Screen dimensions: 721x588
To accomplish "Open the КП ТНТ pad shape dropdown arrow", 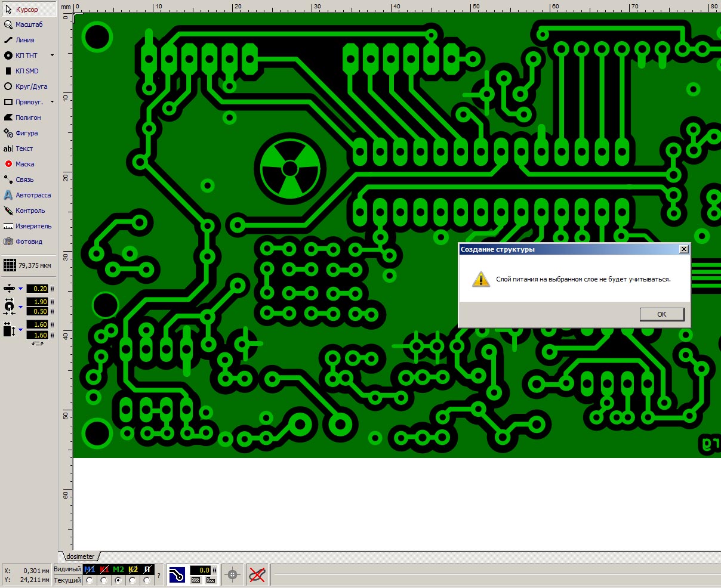I will [x=52, y=55].
